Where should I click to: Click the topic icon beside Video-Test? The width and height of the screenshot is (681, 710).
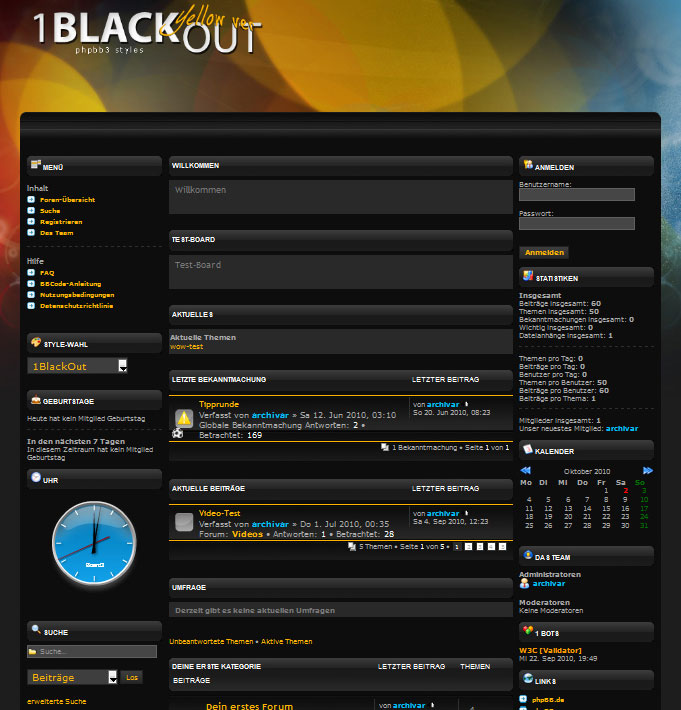click(x=184, y=522)
